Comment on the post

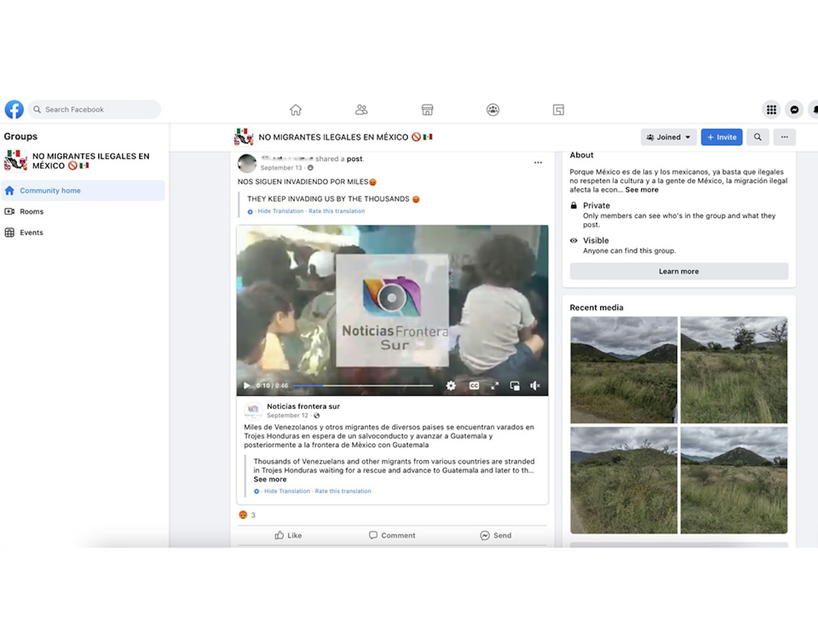click(x=392, y=535)
